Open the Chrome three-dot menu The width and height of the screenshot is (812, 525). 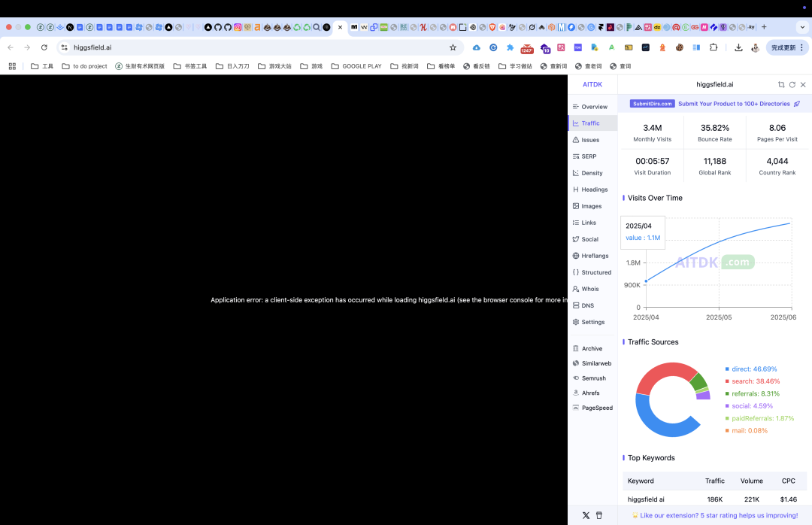[x=801, y=47]
